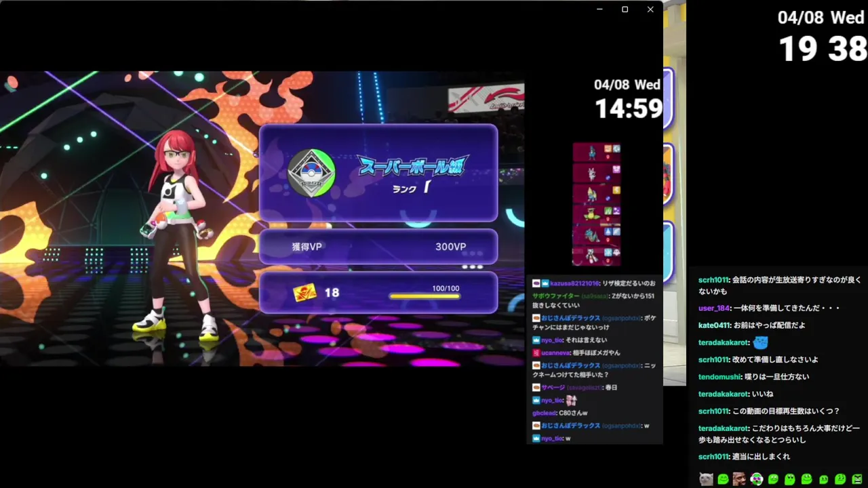
Task: Click message こだわりはもちろん大事だけど
Action: pyautogui.click(x=779, y=434)
